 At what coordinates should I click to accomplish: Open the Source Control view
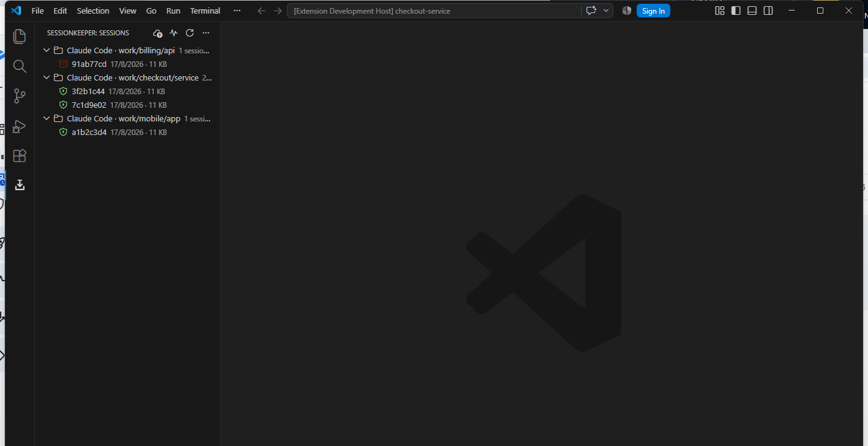pyautogui.click(x=20, y=96)
